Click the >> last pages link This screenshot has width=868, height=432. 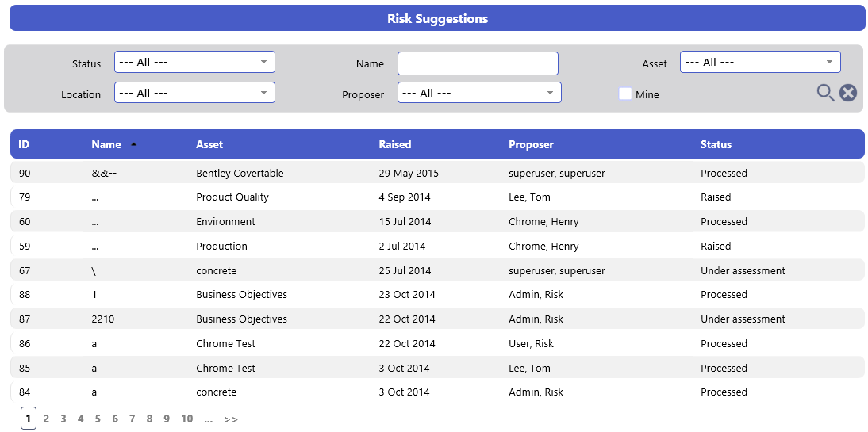pos(232,419)
